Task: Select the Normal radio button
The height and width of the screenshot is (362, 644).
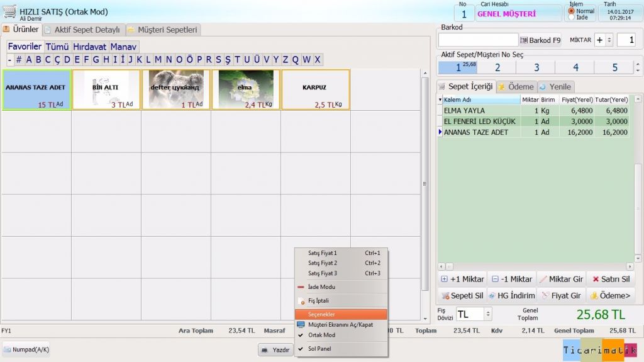Action: point(572,11)
